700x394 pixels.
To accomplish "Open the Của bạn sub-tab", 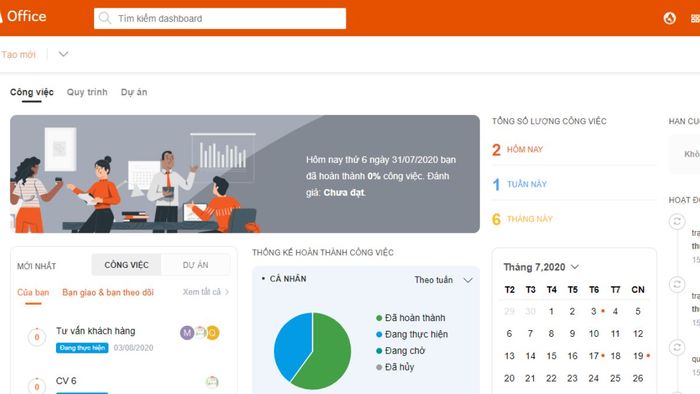I will 33,292.
